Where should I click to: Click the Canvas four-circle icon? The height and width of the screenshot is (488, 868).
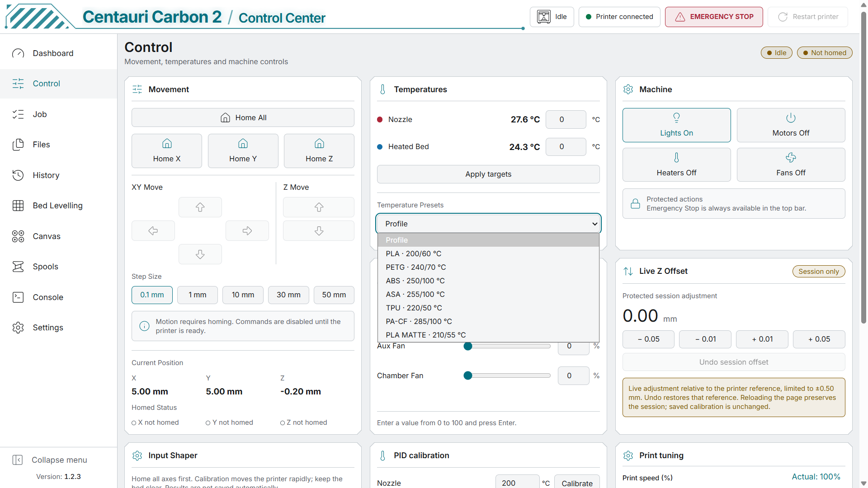point(18,236)
